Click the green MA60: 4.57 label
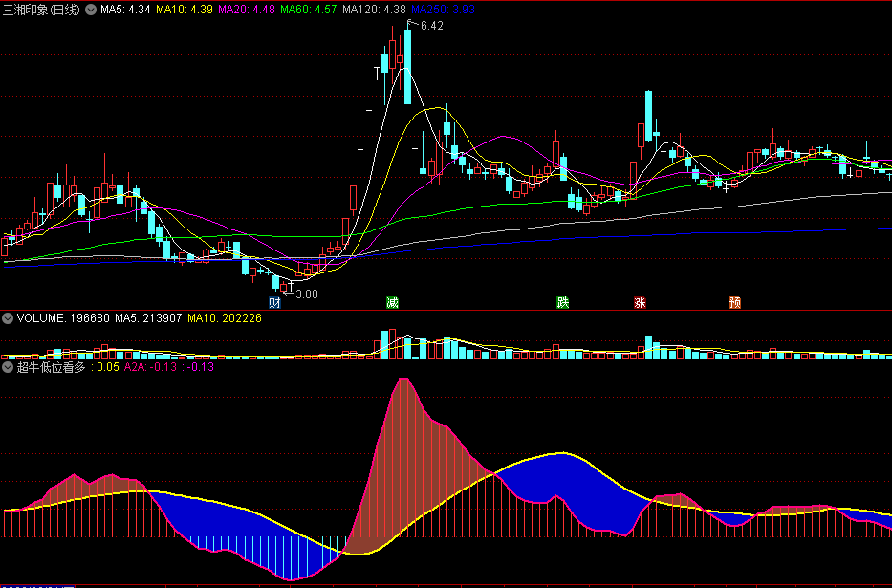The width and height of the screenshot is (892, 588). click(309, 10)
